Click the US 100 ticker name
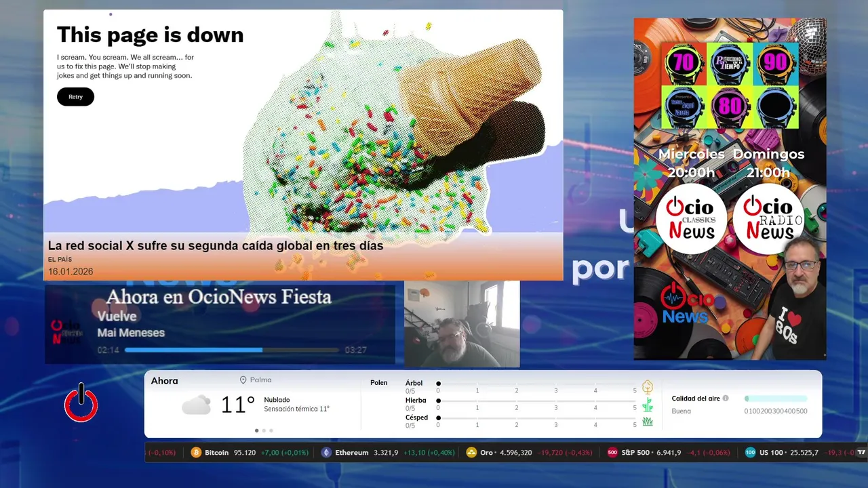Image resolution: width=868 pixels, height=488 pixels. [x=771, y=453]
